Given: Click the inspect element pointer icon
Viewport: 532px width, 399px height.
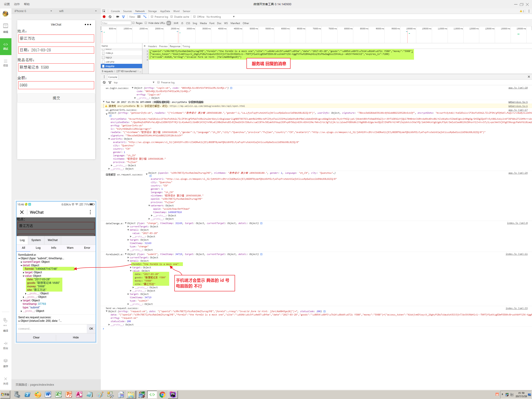Looking at the screenshot, I should (x=104, y=11).
